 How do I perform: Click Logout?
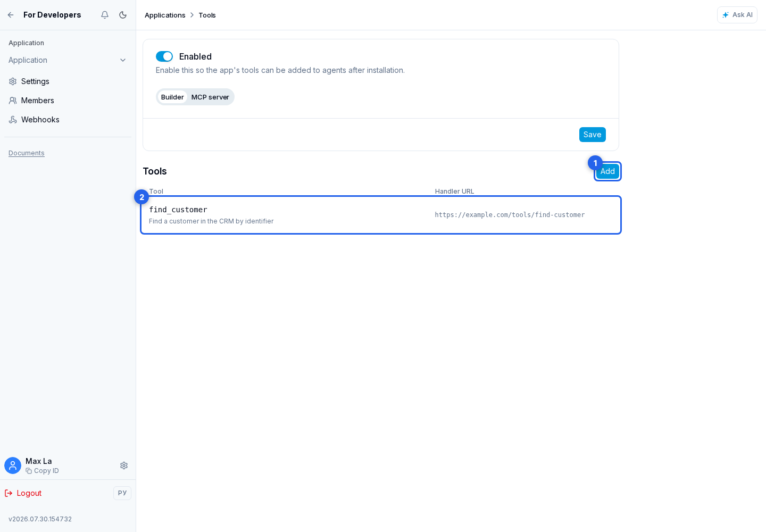click(23, 493)
